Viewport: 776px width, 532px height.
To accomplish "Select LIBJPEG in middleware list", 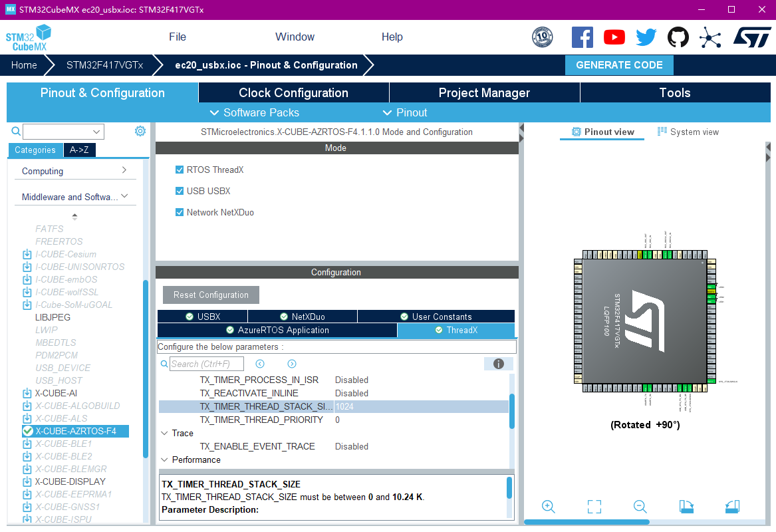I will point(53,317).
